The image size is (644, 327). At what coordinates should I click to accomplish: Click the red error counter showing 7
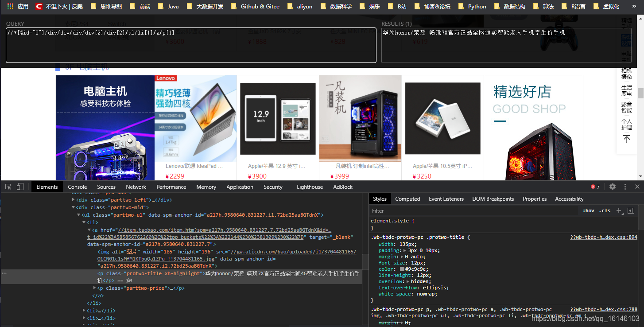click(595, 187)
